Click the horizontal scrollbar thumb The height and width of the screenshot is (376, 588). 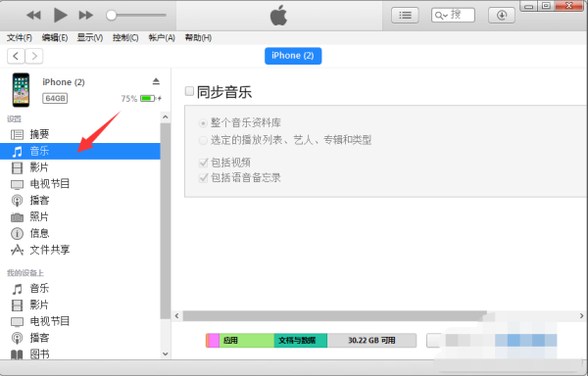[335, 315]
